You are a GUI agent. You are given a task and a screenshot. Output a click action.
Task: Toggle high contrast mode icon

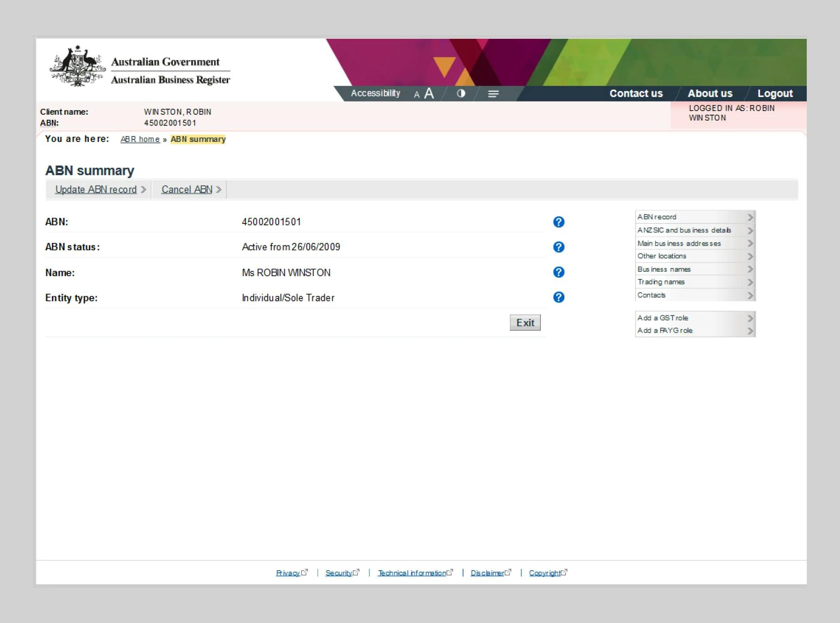461,93
